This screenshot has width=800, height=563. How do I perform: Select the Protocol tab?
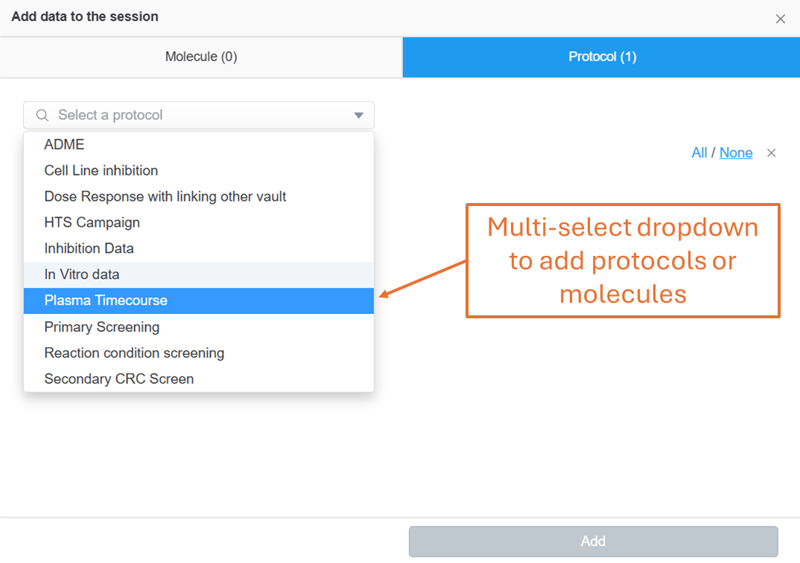[601, 57]
